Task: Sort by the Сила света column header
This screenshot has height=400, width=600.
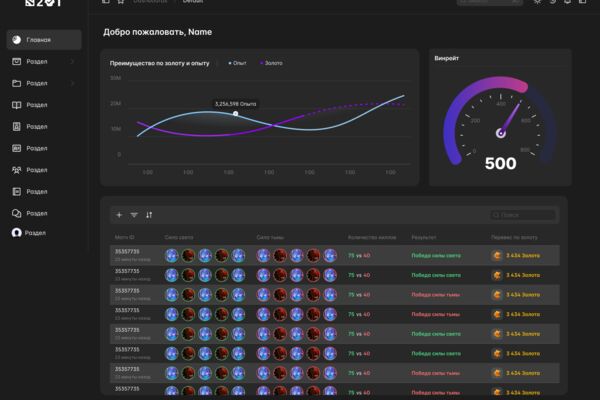Action: pyautogui.click(x=179, y=237)
